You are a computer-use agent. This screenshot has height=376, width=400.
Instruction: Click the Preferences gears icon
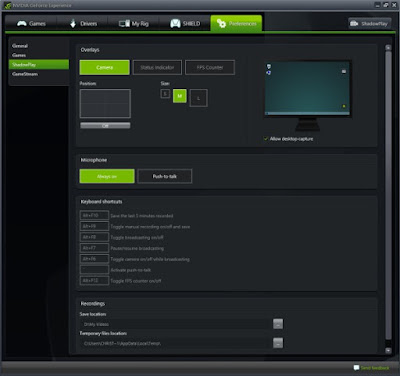pos(221,23)
